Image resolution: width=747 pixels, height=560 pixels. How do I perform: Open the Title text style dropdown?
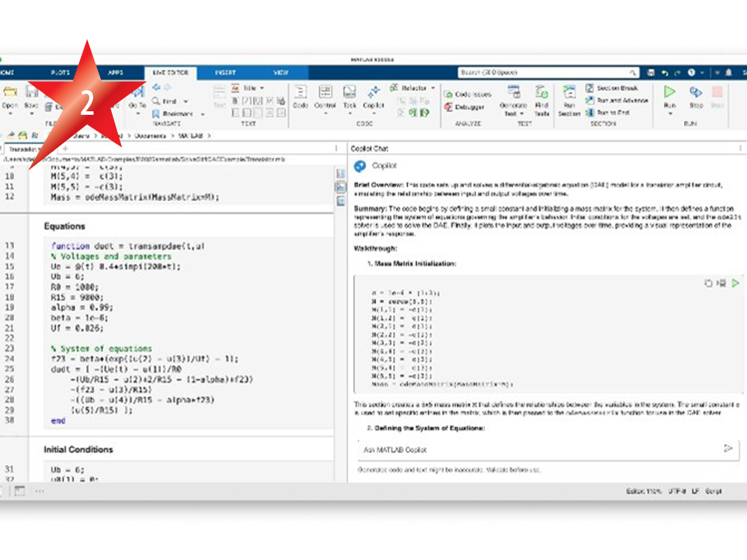pyautogui.click(x=253, y=88)
